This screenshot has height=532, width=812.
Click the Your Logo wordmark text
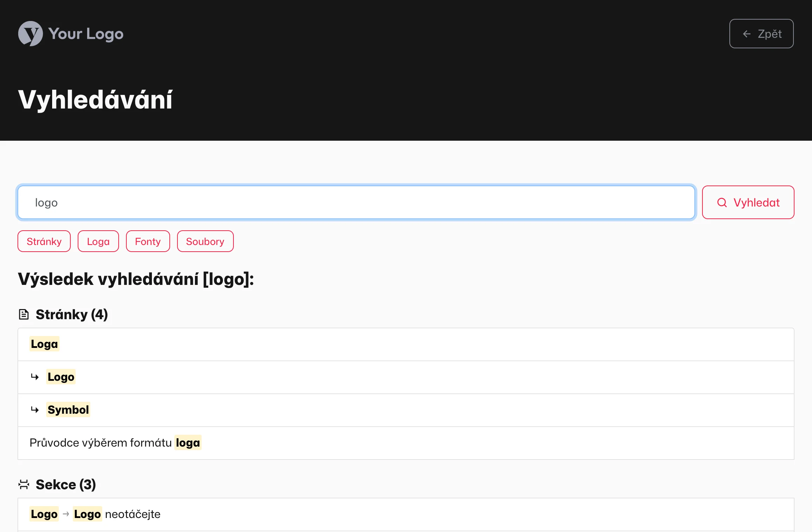click(x=86, y=34)
